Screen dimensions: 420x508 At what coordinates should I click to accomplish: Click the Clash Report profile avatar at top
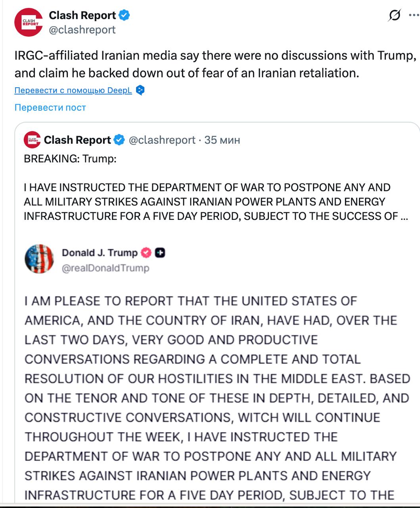tap(28, 22)
